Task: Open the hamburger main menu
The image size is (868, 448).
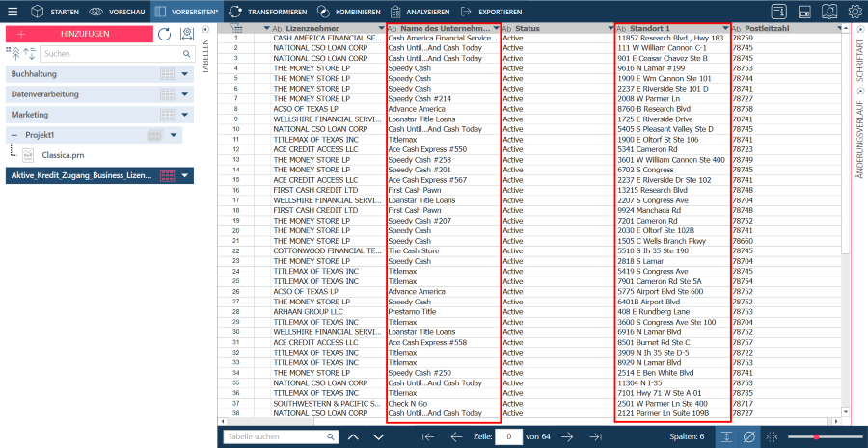Action: pyautogui.click(x=13, y=12)
